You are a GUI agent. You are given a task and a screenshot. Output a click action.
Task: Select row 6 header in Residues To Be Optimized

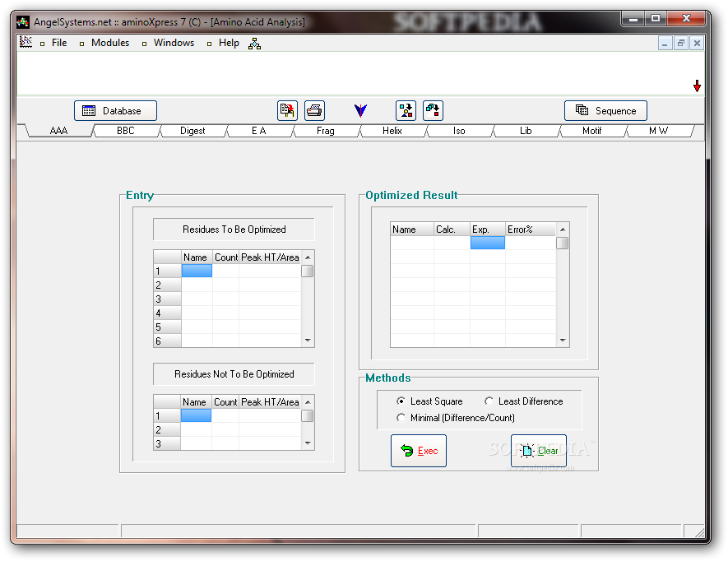[167, 341]
